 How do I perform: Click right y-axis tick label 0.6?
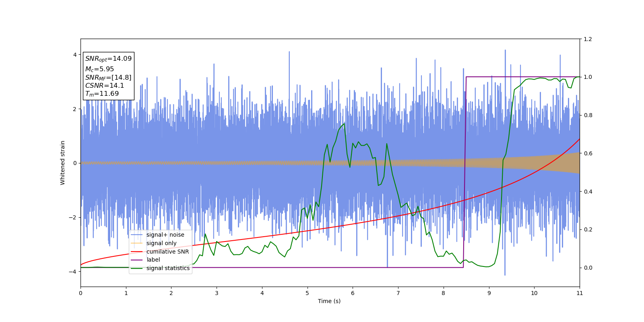[x=588, y=153]
